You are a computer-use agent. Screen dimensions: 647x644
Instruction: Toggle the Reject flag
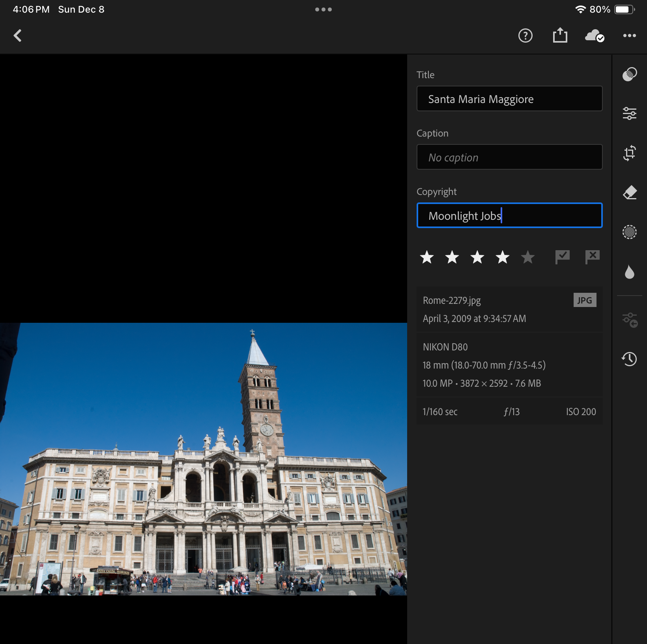tap(592, 257)
